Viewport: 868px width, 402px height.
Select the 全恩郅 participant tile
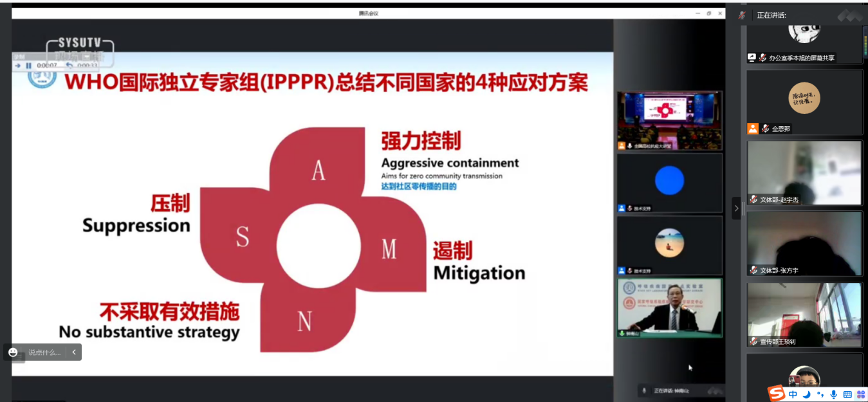pyautogui.click(x=804, y=102)
